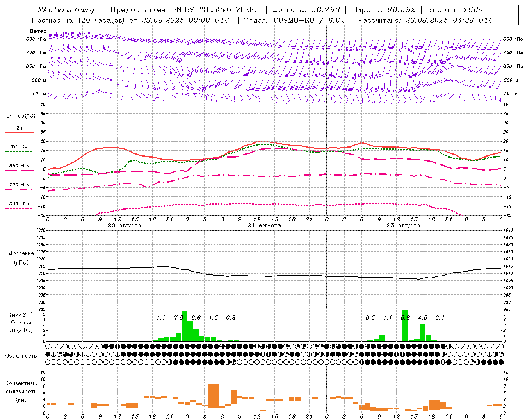Click the "Долгота: 56.793" header field
The height and width of the screenshot is (420, 525).
pos(306,10)
